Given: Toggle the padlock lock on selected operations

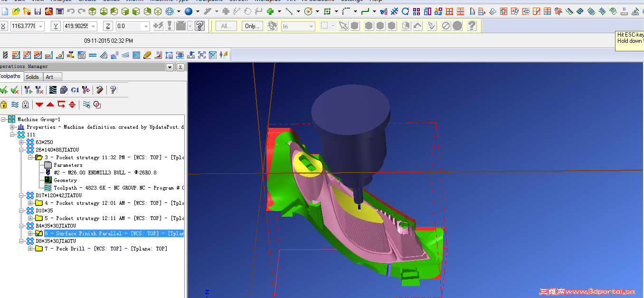Looking at the screenshot, I should coord(4,105).
